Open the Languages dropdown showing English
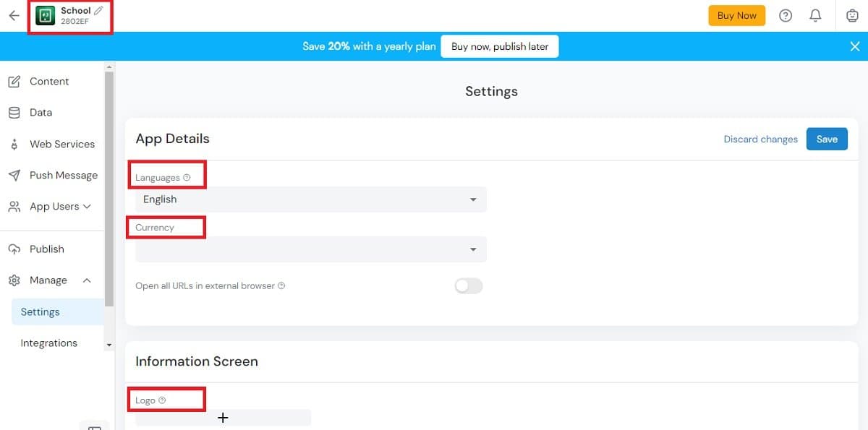Viewport: 868px width, 430px height. coord(310,199)
